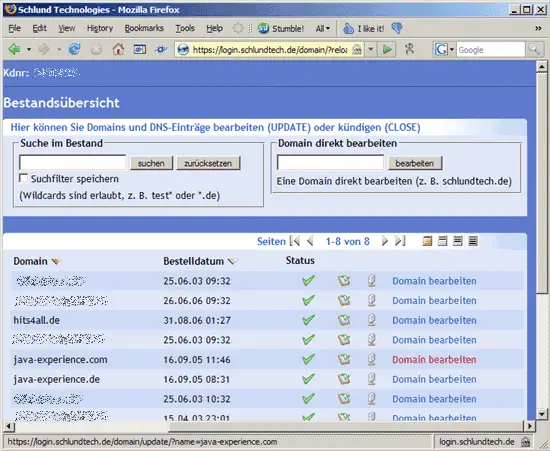This screenshot has height=451, width=550.
Task: Click the Google search box
Action: [490, 50]
